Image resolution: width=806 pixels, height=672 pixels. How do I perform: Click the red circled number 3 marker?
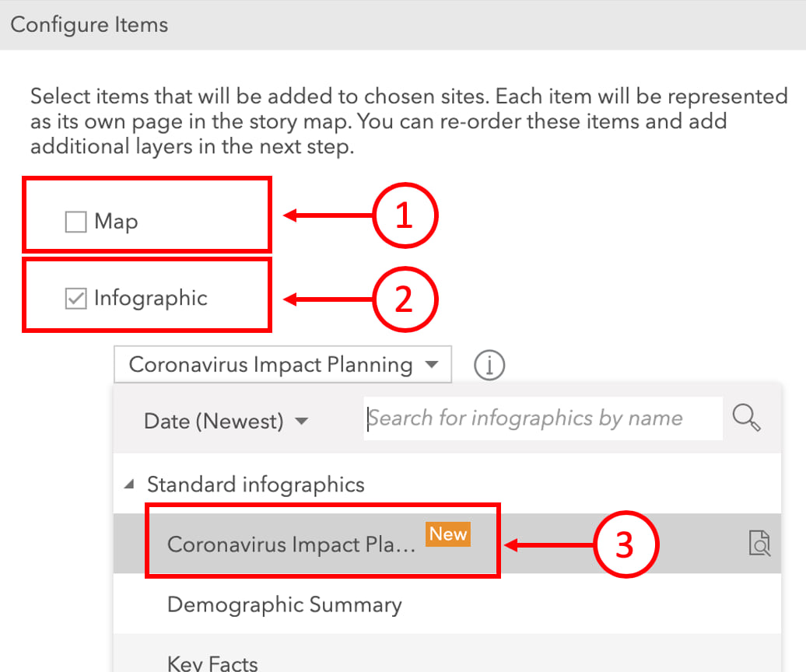(626, 546)
